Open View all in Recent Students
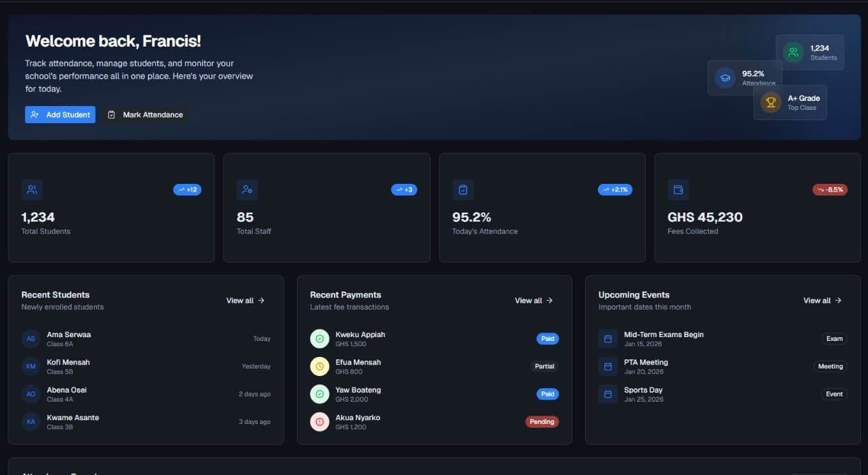This screenshot has width=868, height=475. (x=245, y=300)
